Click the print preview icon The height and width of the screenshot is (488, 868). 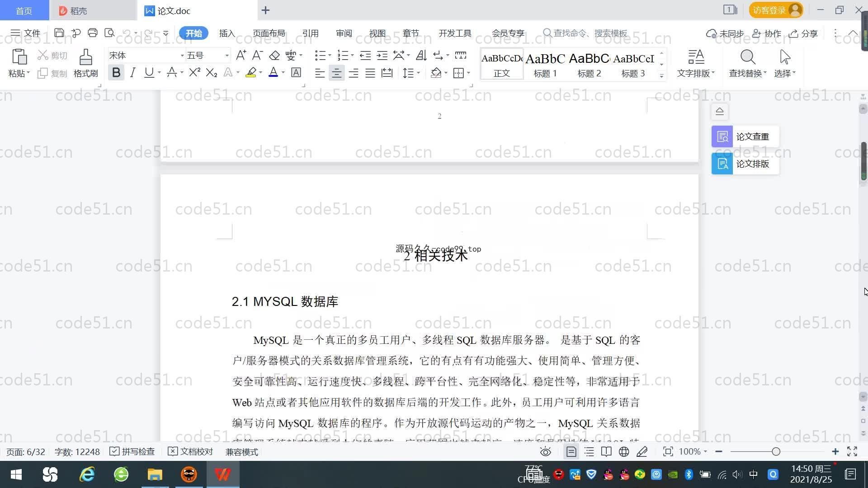click(109, 33)
